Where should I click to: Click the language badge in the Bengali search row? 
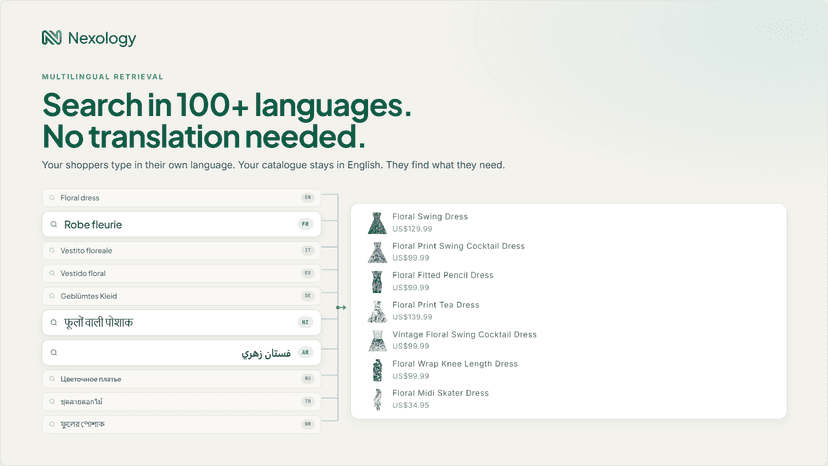[307, 424]
